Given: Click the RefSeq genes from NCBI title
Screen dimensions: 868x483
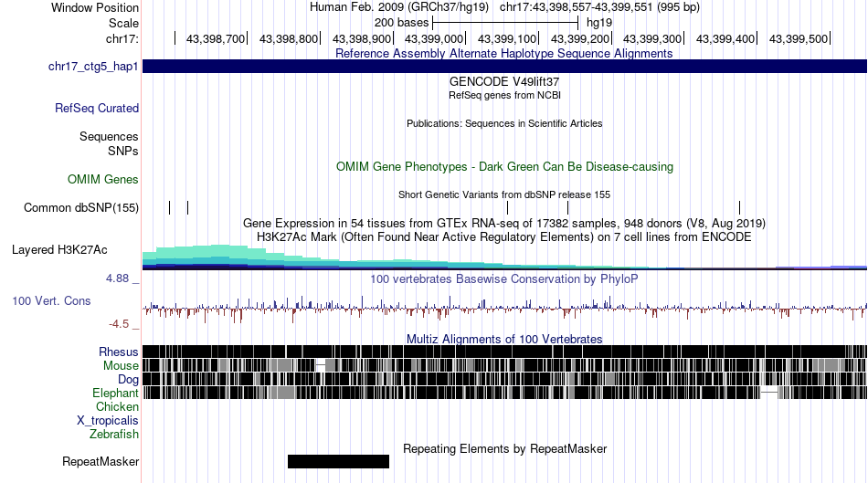Looking at the screenshot, I should [x=505, y=95].
